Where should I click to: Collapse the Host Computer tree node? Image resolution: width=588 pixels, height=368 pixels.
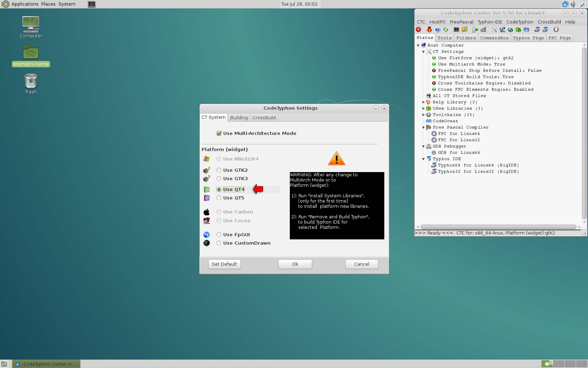tap(418, 45)
